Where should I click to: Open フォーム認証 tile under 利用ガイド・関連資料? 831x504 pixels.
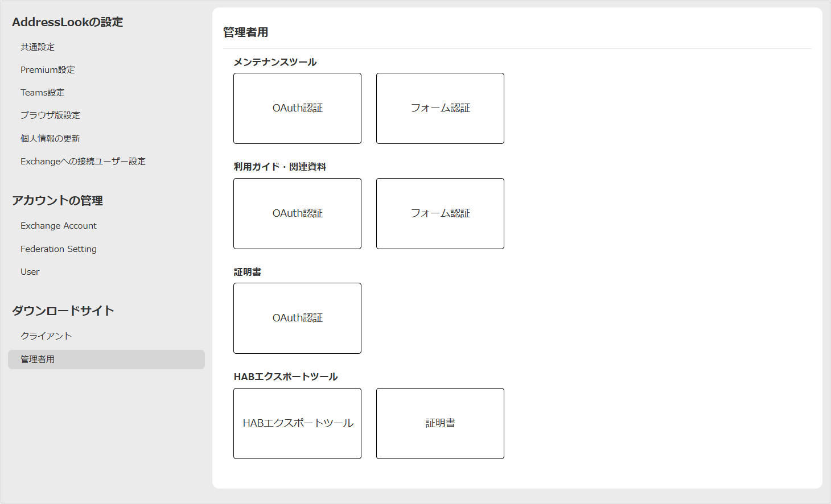click(440, 213)
